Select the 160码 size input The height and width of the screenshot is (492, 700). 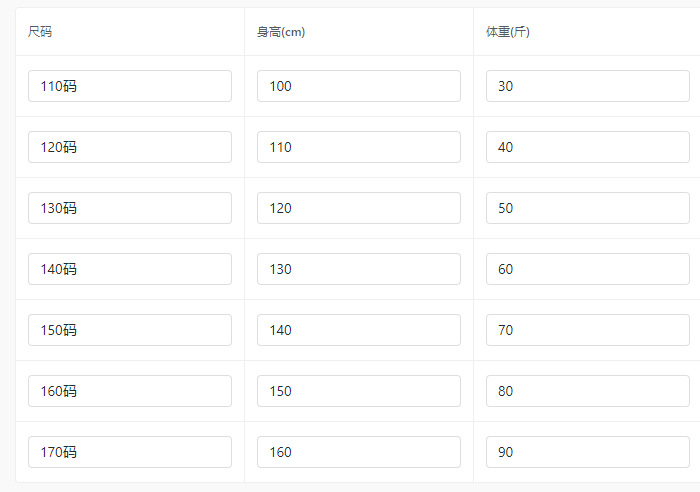tap(130, 391)
